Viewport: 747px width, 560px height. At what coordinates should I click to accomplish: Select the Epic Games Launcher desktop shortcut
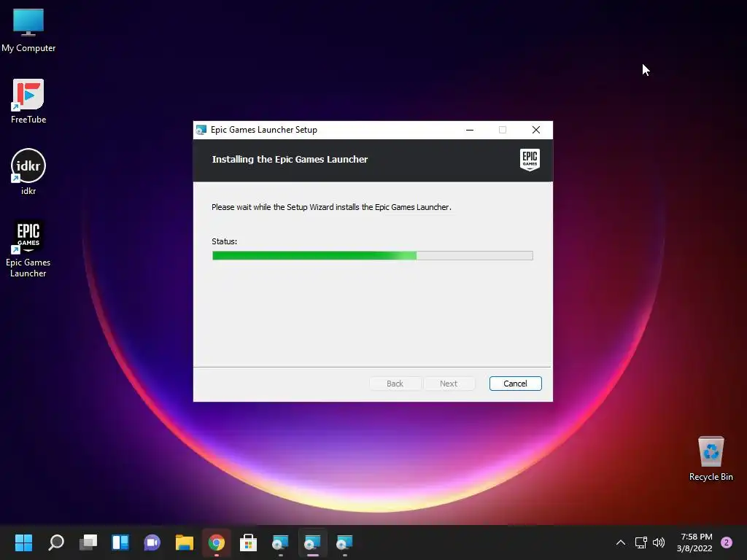[x=28, y=248]
